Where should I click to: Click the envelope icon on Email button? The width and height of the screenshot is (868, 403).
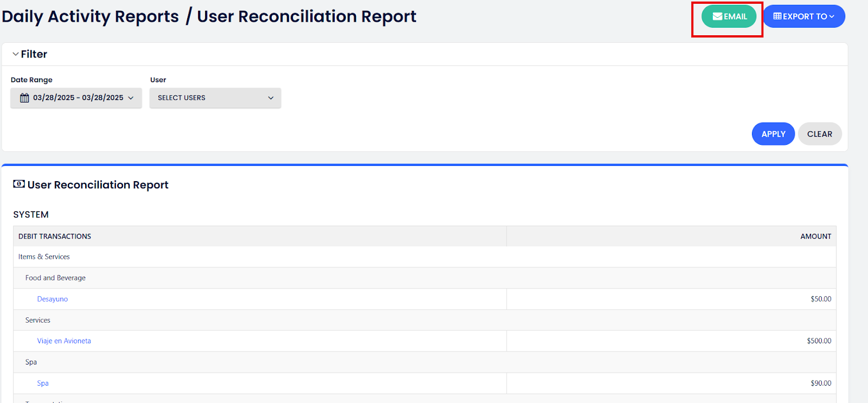coord(717,16)
